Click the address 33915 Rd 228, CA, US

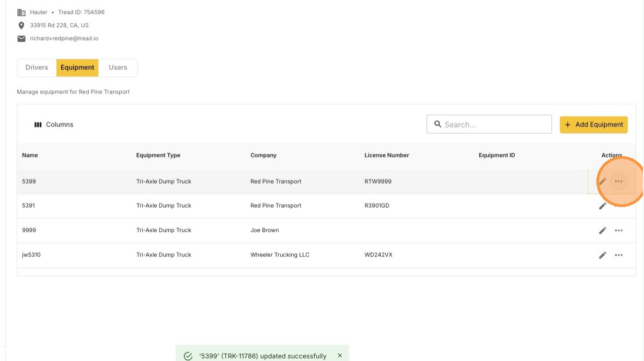tap(60, 25)
